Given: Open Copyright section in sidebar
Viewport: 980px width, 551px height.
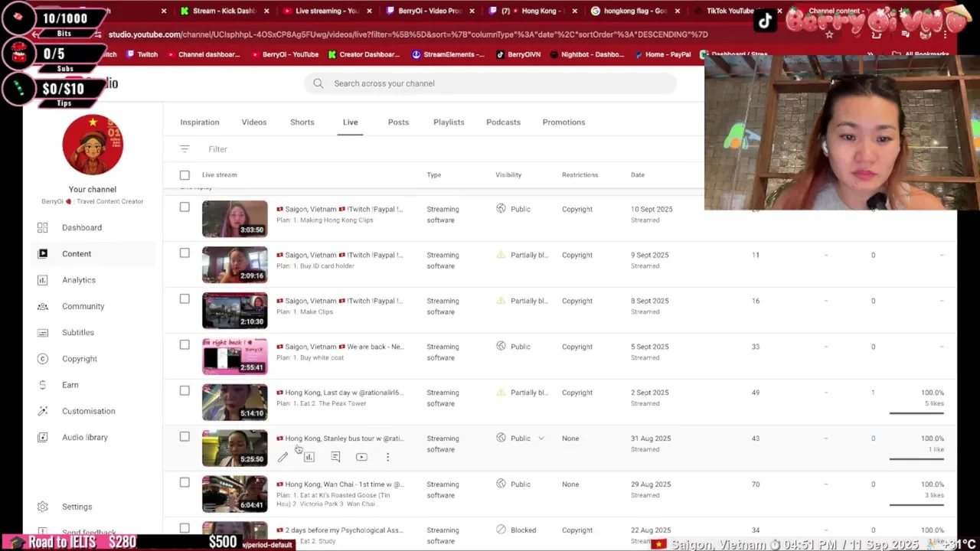Looking at the screenshot, I should tap(79, 358).
